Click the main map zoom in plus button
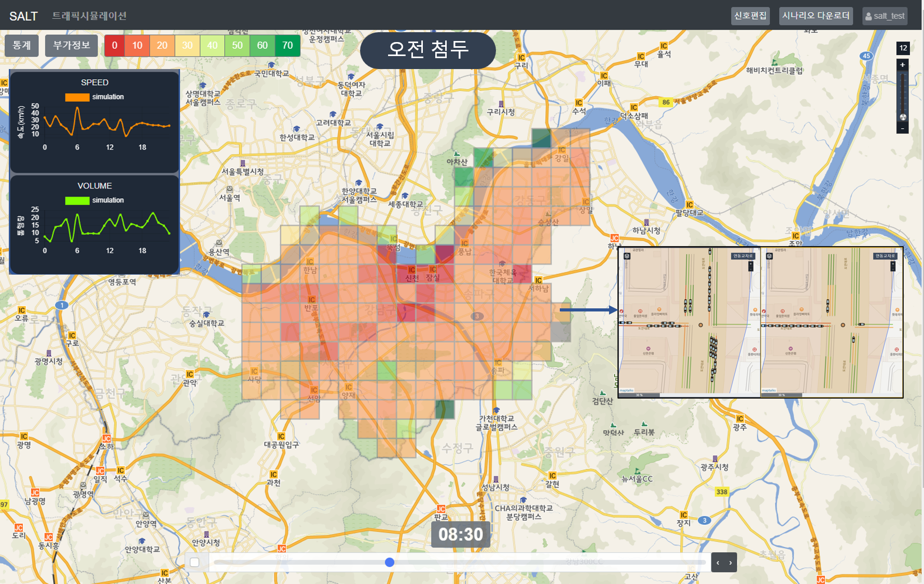 (902, 65)
